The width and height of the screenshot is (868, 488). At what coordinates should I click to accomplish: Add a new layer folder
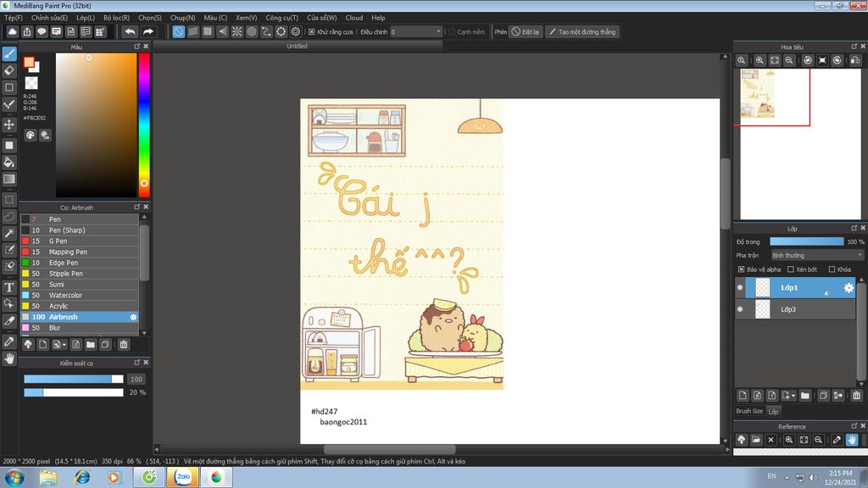coord(805,395)
